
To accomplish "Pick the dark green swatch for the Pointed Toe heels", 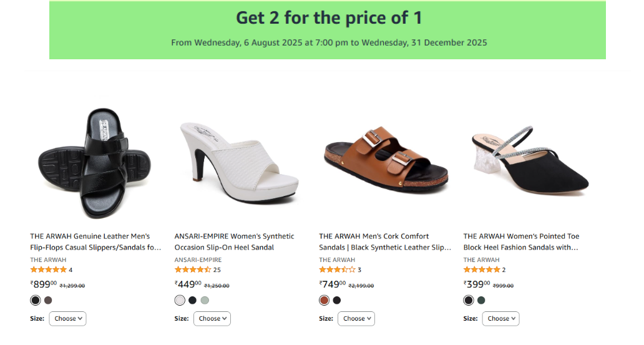I will click(481, 300).
